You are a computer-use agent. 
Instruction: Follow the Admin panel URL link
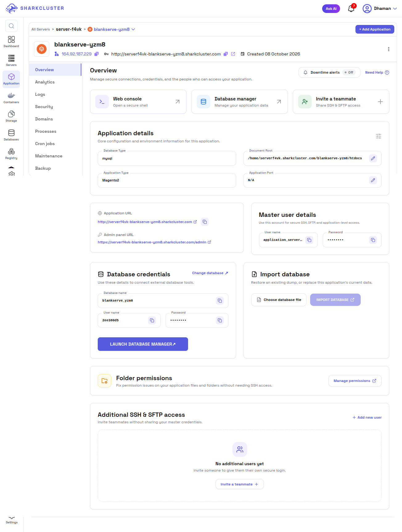(154, 242)
